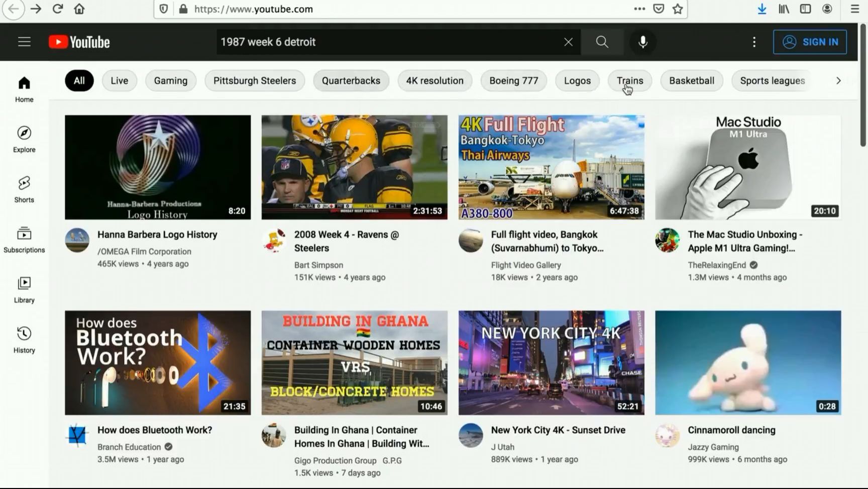Click the padlock site info icon
This screenshot has width=868, height=489.
pos(183,9)
